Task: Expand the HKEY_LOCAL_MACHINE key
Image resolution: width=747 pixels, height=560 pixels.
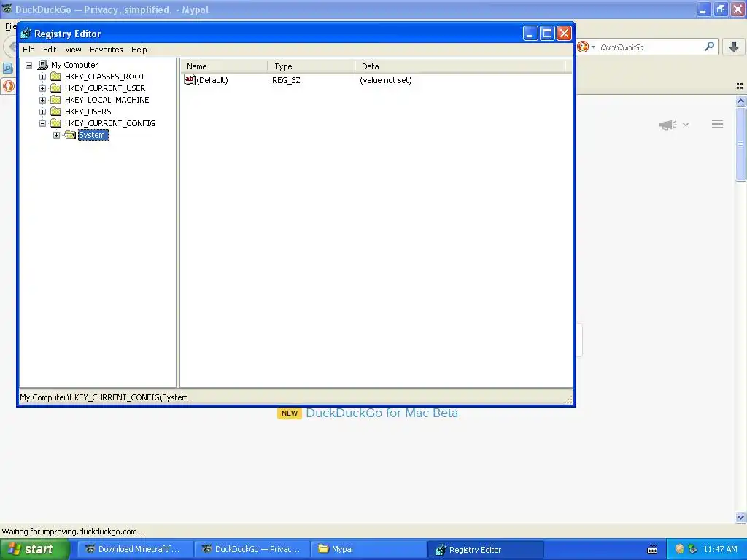Action: click(42, 100)
